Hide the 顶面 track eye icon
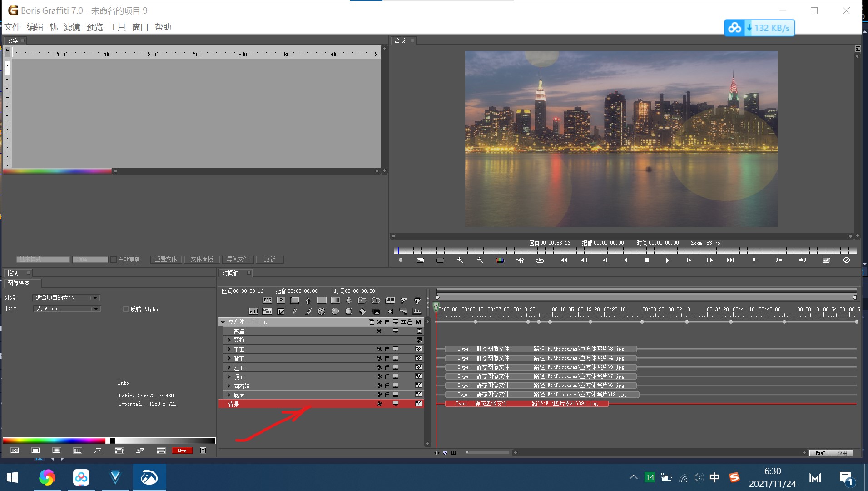Image resolution: width=868 pixels, height=491 pixels. click(379, 376)
